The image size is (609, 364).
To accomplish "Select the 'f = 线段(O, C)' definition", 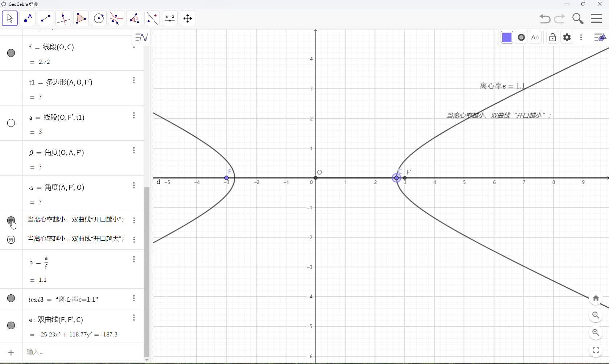I will (x=51, y=47).
